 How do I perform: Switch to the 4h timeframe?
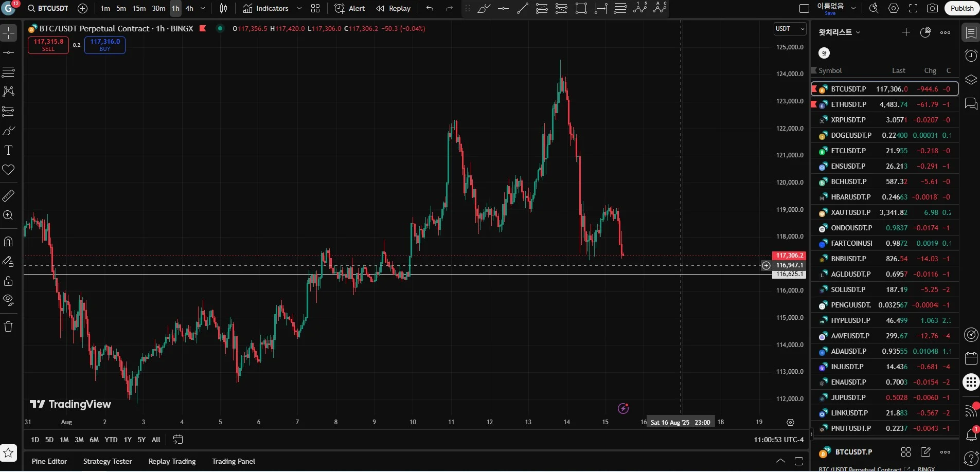point(189,8)
